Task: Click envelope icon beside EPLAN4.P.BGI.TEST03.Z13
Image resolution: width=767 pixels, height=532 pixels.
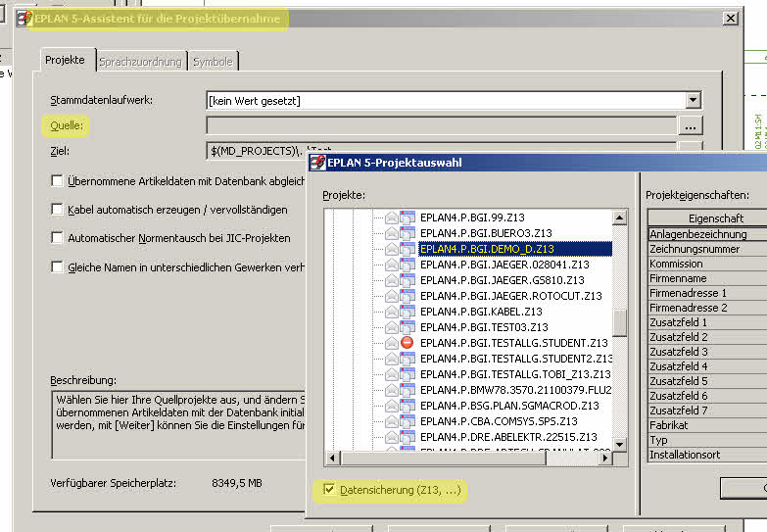Action: click(x=391, y=327)
